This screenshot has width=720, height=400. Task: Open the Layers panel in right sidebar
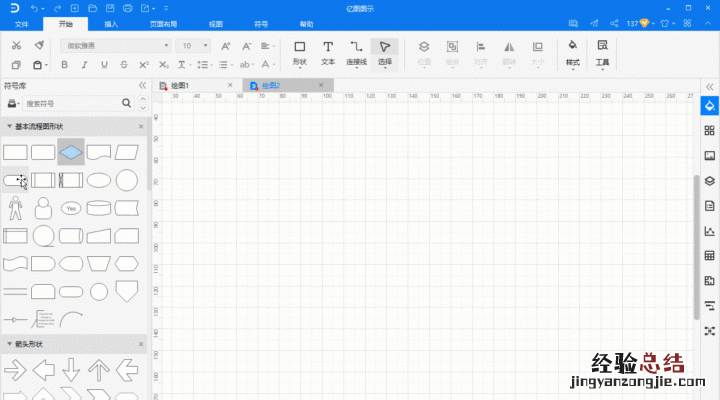(709, 180)
